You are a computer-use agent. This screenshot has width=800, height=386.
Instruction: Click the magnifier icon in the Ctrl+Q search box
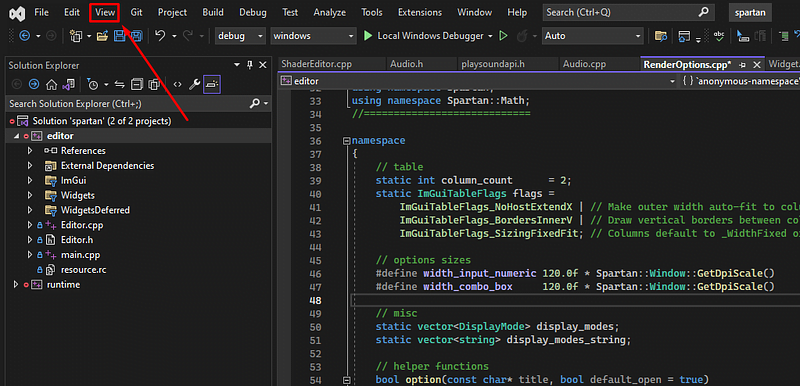pyautogui.click(x=703, y=12)
